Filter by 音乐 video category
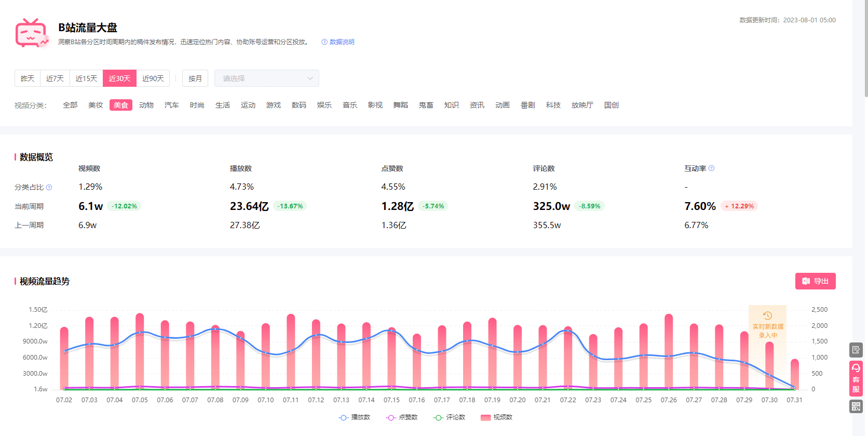Viewport: 868px width, 436px height. click(x=350, y=105)
